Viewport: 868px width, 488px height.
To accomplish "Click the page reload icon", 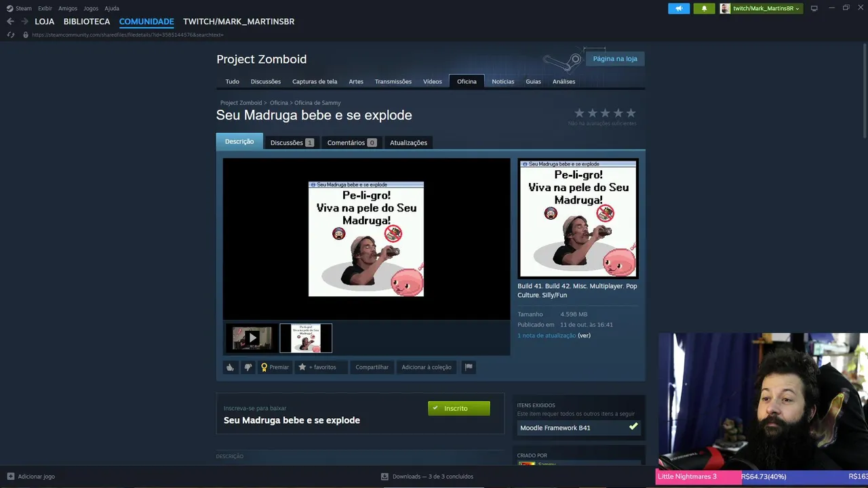I will click(10, 35).
